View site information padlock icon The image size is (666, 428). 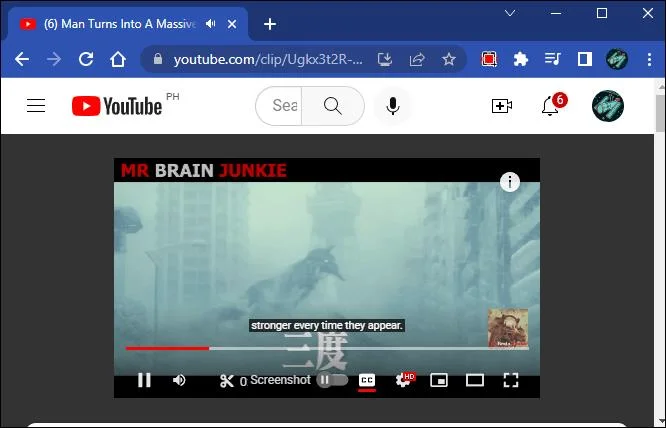pos(158,59)
